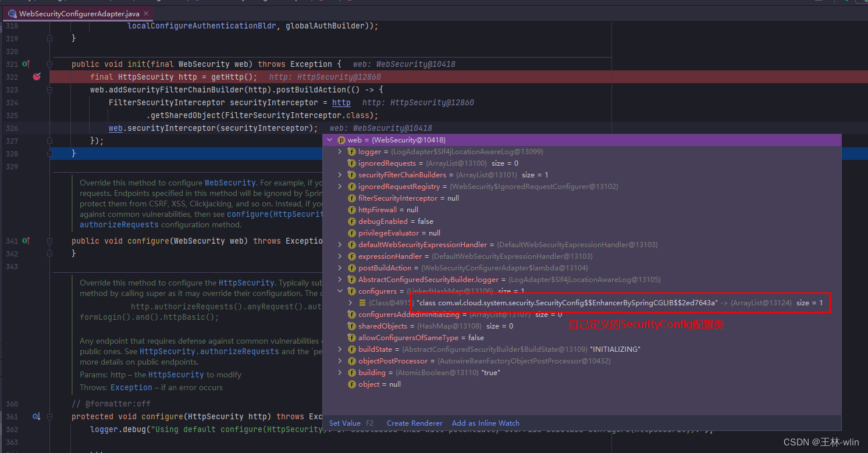Click underlined http variable on line 324
Image resolution: width=868 pixels, height=453 pixels.
tap(341, 102)
